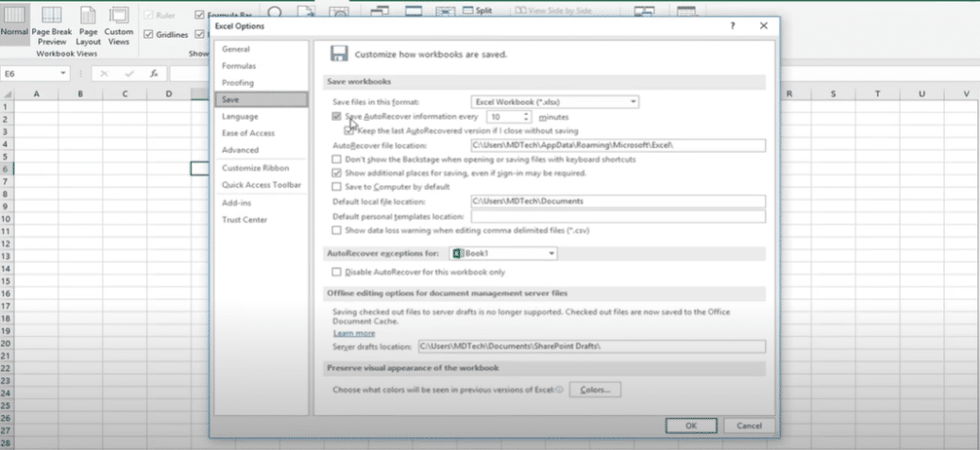Decrease AutoRecover minutes with down arrow
This screenshot has width=980, height=450.
click(526, 120)
